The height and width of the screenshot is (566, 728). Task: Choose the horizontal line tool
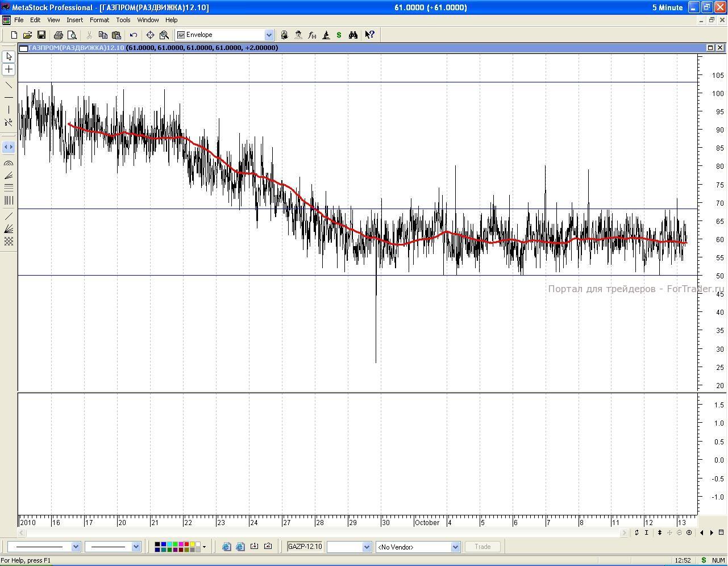tap(9, 98)
